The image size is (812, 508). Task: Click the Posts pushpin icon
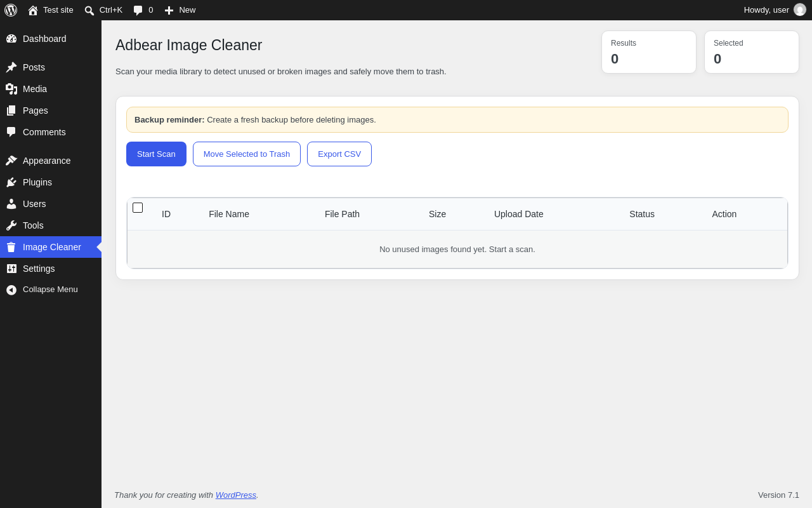(11, 67)
